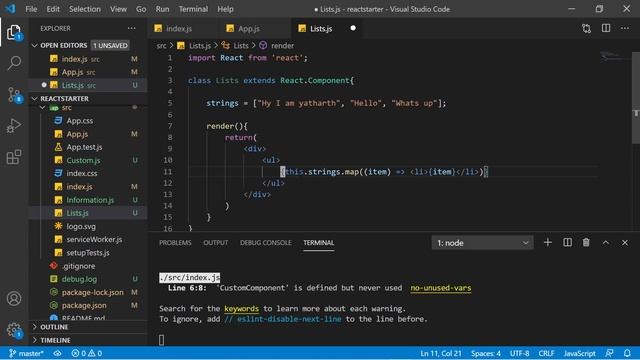
Task: Close Lists.js tab via unsaved dot
Action: 353,28
